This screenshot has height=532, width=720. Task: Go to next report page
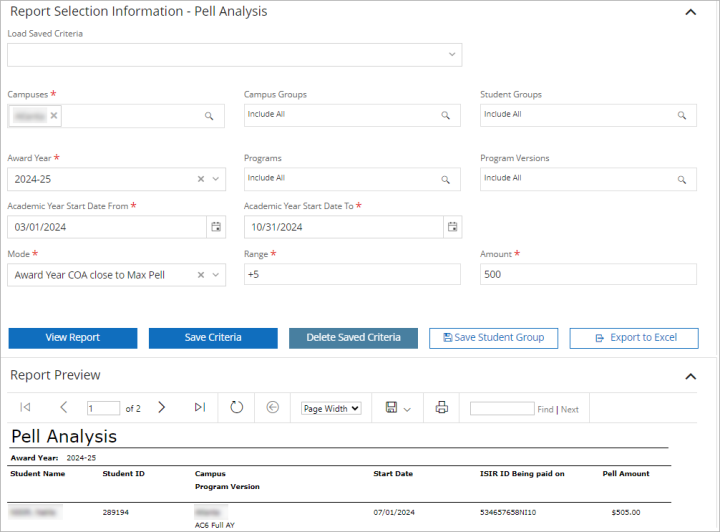click(161, 407)
